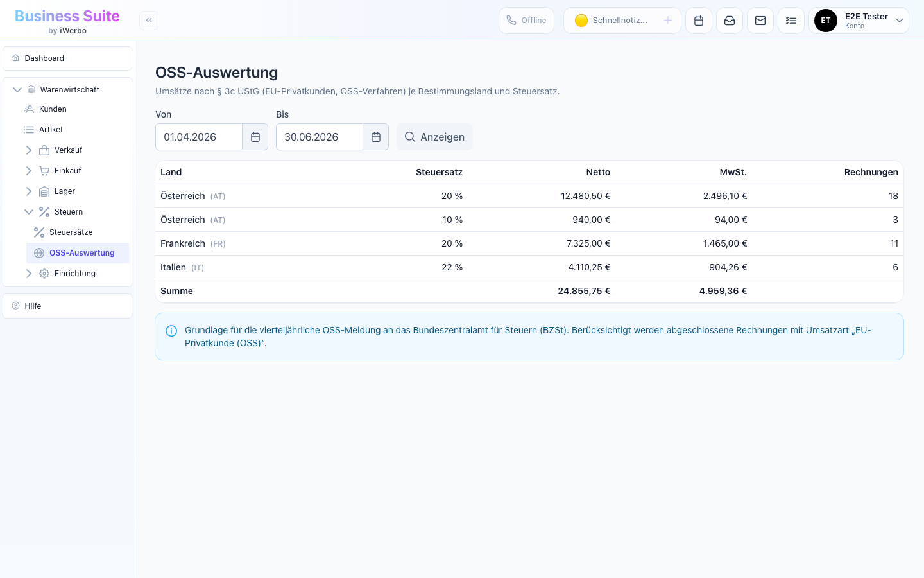The image size is (924, 578).
Task: Expand the Lager submenu chevron
Action: tap(29, 191)
